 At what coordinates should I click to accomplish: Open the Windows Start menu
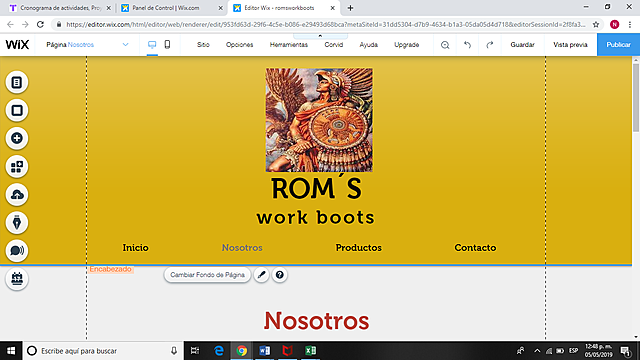(11, 351)
